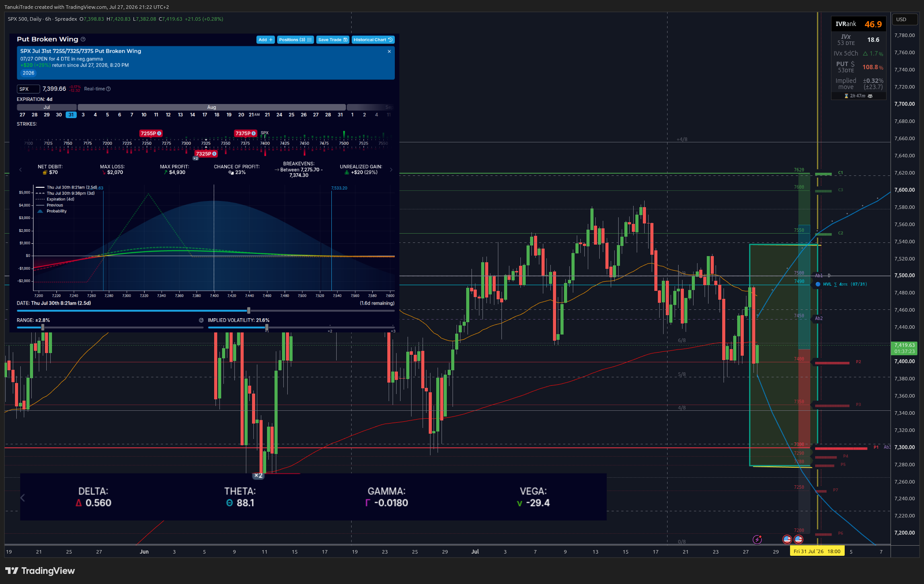Click the SPX price 7,399.66 text
Screen dimensions: 924x584
pos(54,89)
